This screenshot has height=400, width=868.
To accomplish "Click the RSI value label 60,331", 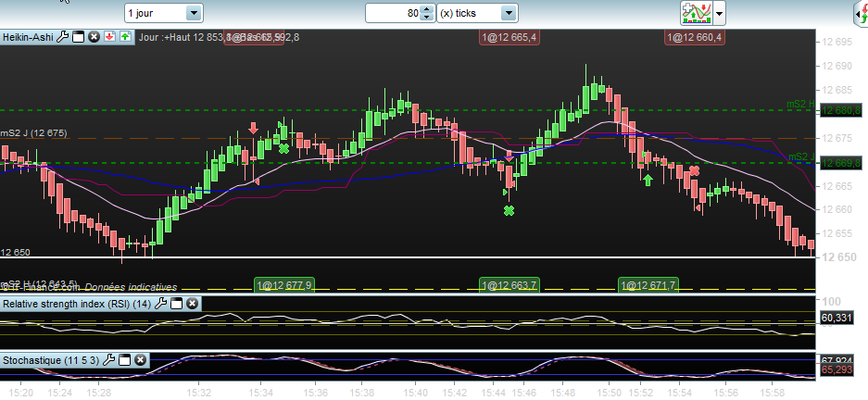I will click(x=836, y=318).
